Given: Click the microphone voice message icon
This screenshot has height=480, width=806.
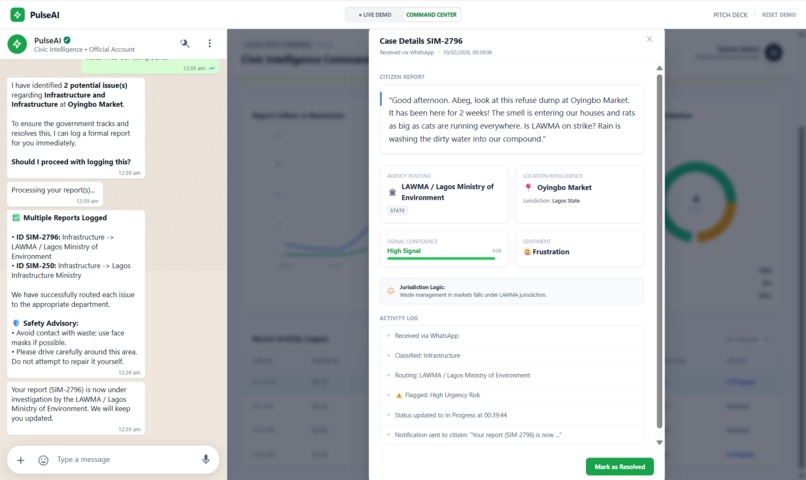Looking at the screenshot, I should coord(206,459).
